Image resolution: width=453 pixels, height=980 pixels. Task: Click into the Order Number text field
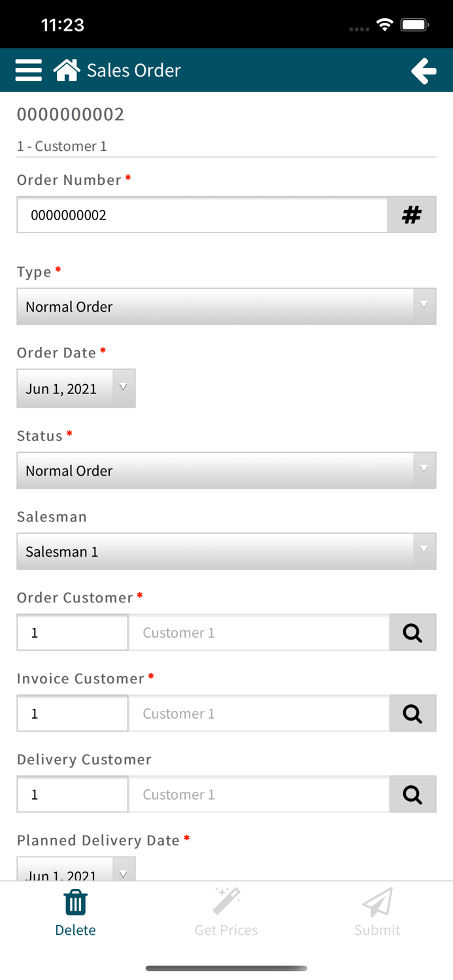(x=203, y=214)
